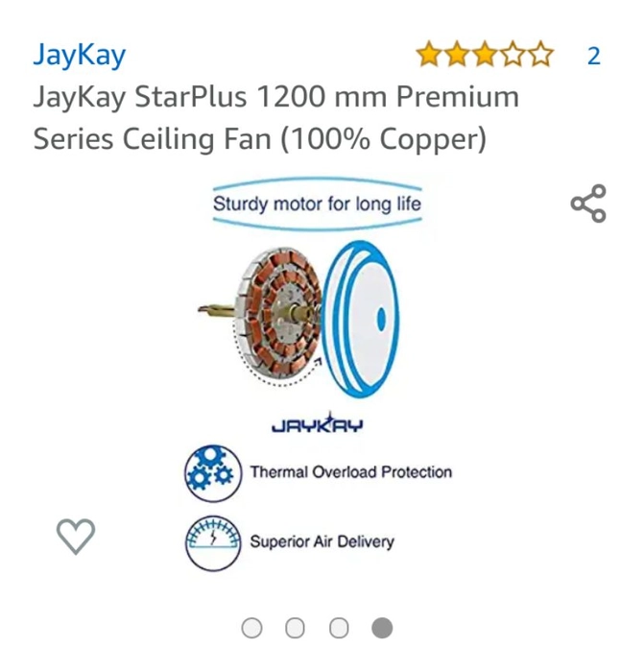
Task: Open the 2 customer reviews count
Action: pos(594,56)
